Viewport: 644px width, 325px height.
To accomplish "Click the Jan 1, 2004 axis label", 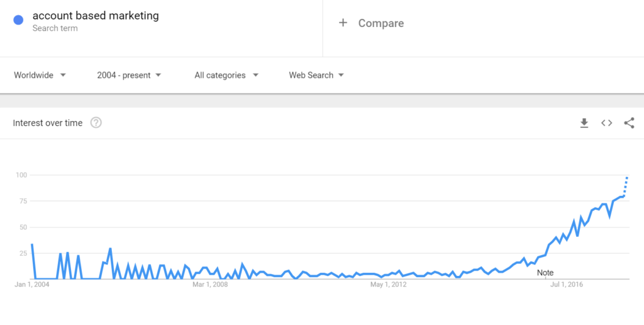I will [x=32, y=285].
